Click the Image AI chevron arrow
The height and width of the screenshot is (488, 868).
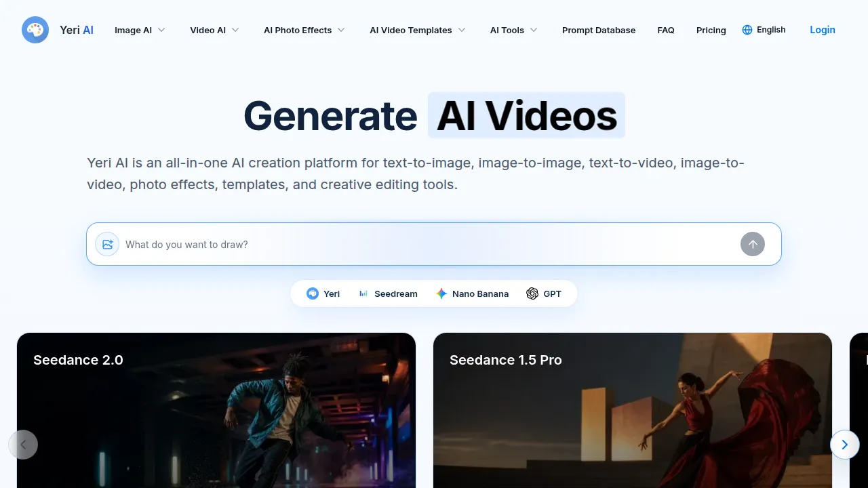pos(161,30)
